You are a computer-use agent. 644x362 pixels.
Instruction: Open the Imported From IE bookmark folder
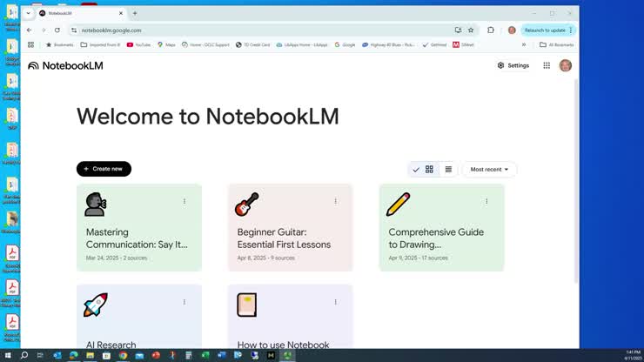click(101, 44)
